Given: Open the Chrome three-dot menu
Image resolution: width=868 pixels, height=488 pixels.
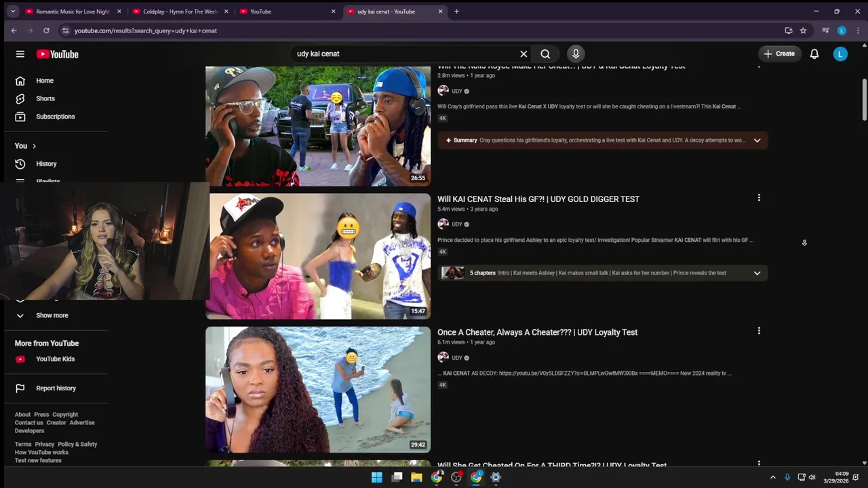Looking at the screenshot, I should (858, 30).
